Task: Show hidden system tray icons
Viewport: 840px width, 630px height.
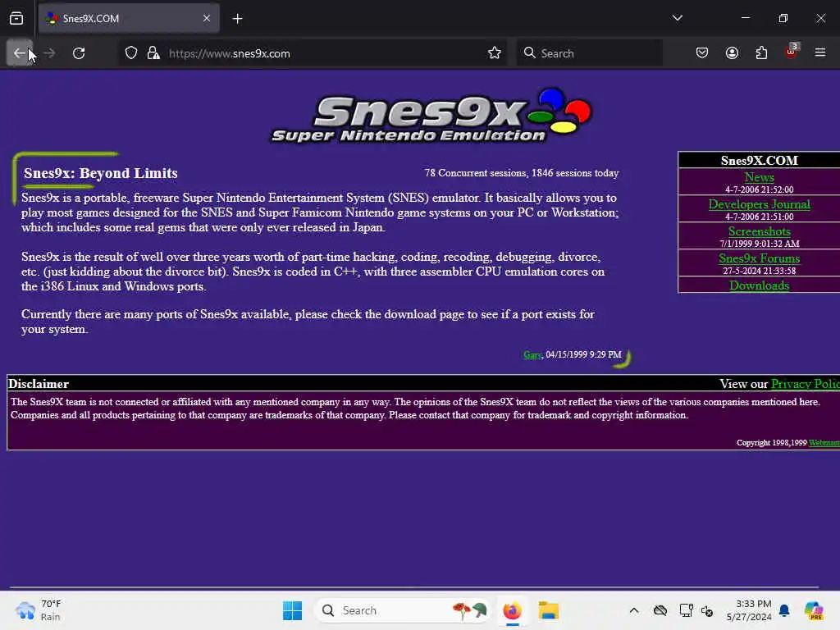Action: [x=634, y=610]
